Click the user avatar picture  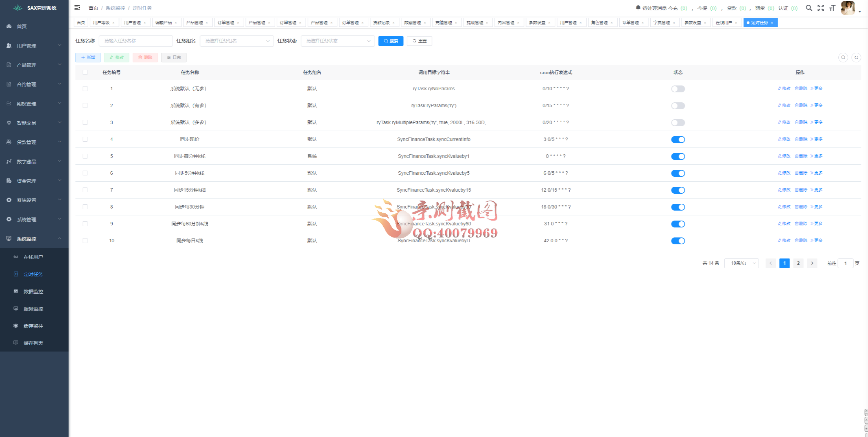coord(848,8)
